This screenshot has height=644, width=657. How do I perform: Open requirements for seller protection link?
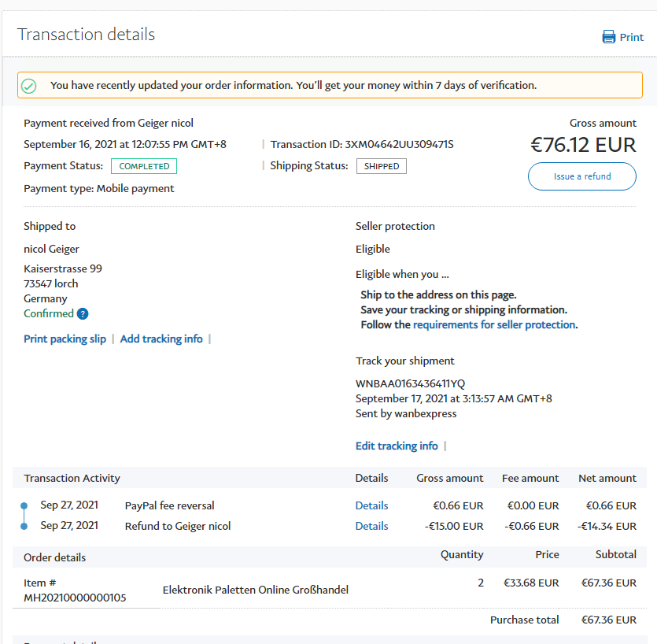[494, 324]
